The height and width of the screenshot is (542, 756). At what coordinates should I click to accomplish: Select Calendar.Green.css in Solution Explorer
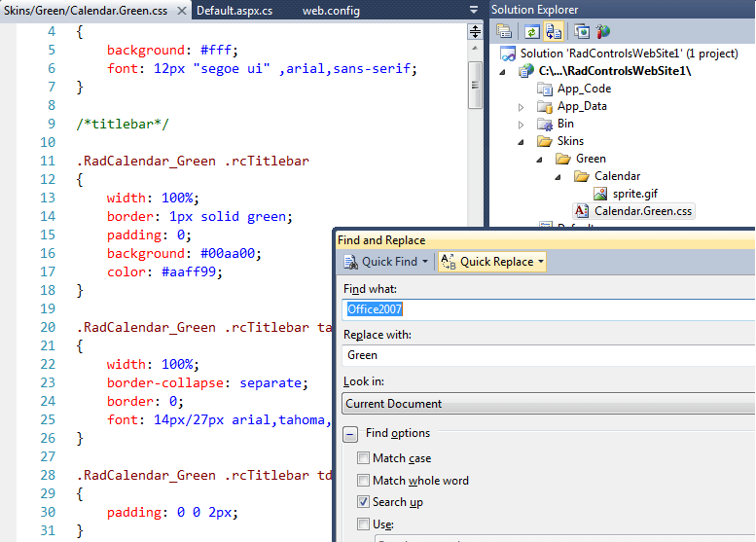643,211
